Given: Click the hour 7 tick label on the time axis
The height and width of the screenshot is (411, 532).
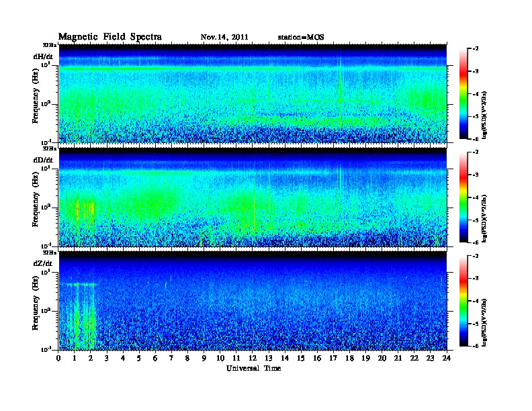Looking at the screenshot, I should click(x=171, y=359).
